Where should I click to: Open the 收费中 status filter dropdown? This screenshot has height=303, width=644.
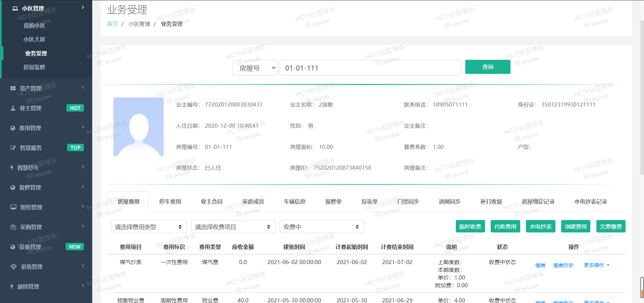pos(321,226)
